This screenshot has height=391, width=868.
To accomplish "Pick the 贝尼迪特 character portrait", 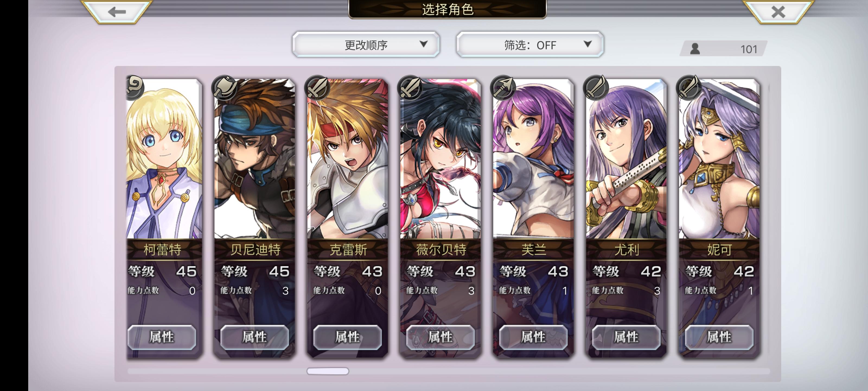I will tap(254, 159).
